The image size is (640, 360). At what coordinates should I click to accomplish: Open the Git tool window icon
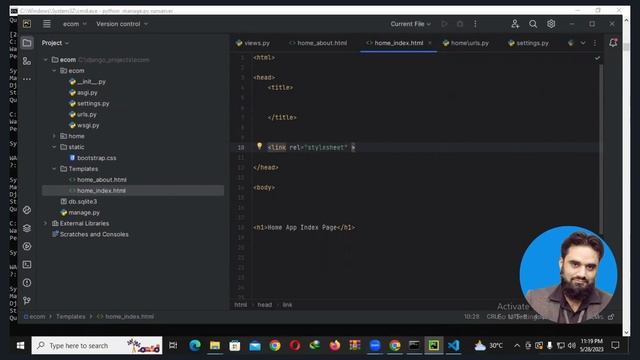coord(27,301)
